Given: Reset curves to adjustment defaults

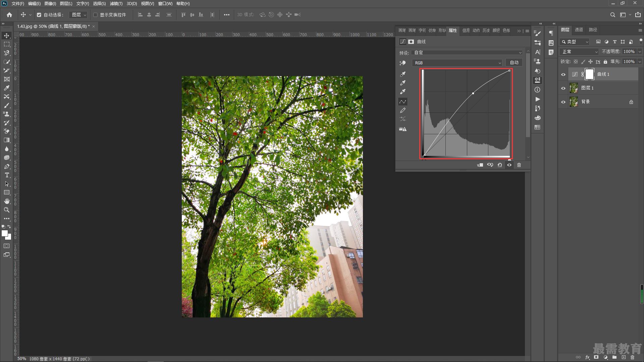Looking at the screenshot, I should click(500, 165).
